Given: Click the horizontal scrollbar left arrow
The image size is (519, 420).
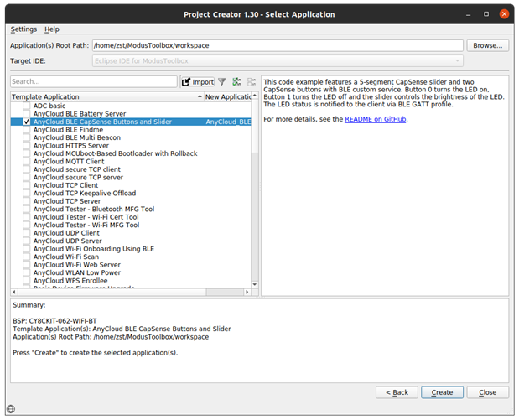Looking at the screenshot, I should (x=14, y=293).
